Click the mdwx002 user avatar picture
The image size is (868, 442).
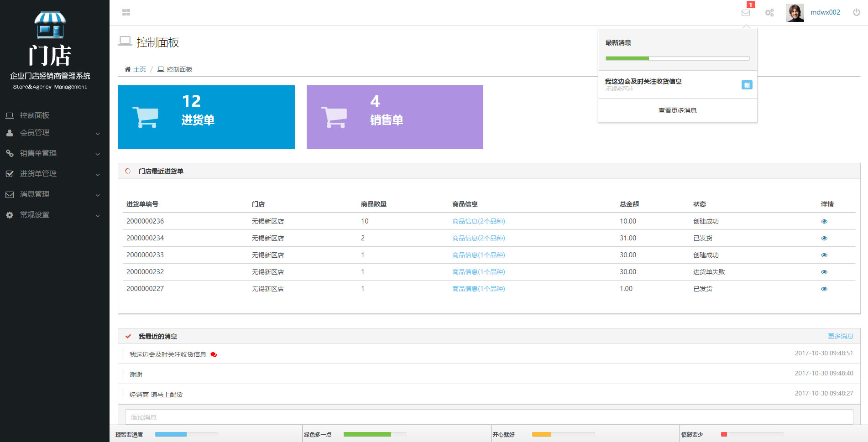(795, 12)
